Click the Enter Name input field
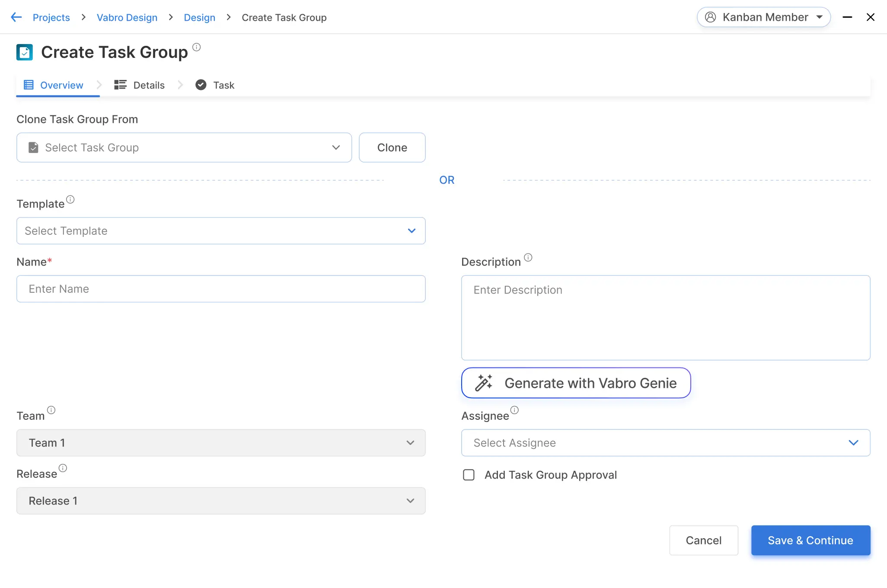887x588 pixels. (221, 288)
